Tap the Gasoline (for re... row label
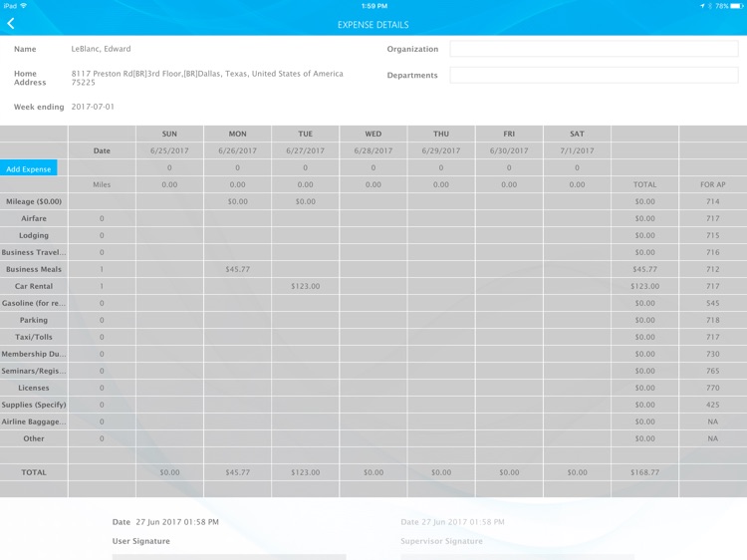747x560 pixels. tap(34, 303)
